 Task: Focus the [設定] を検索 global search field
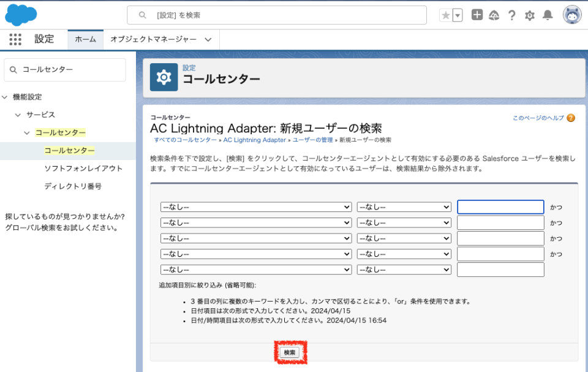point(277,15)
